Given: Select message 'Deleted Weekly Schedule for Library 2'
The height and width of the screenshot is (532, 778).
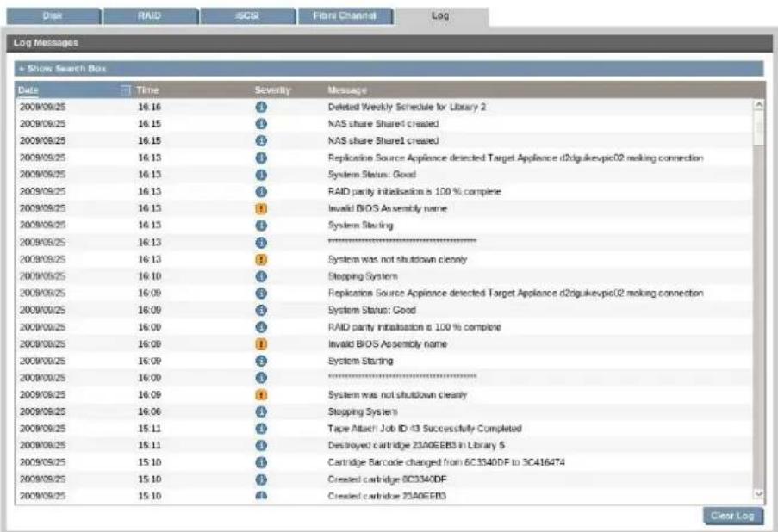Looking at the screenshot, I should pos(407,107).
